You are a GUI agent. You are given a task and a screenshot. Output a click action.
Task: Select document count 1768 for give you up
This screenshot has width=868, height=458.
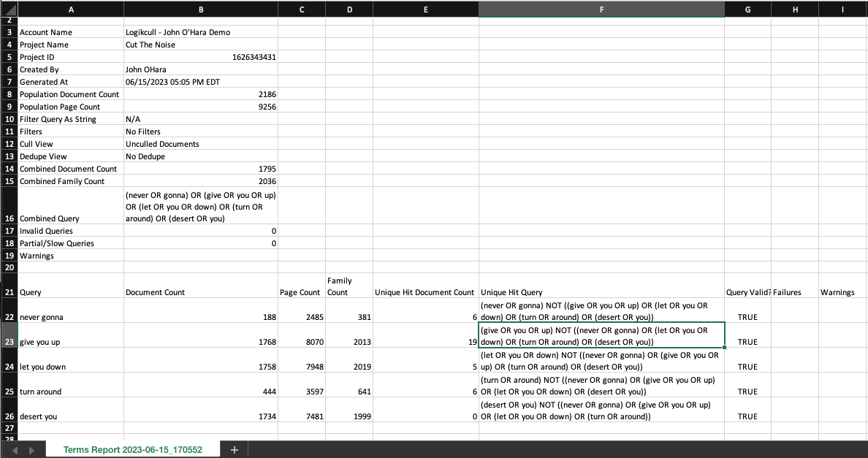pyautogui.click(x=201, y=336)
